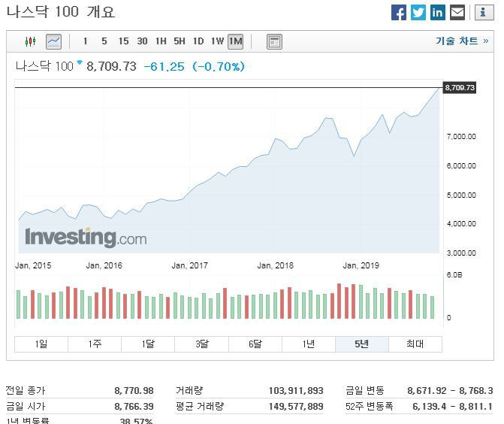The width and height of the screenshot is (504, 424).
Task: Choose the 6달 range tab
Action: pos(255,344)
